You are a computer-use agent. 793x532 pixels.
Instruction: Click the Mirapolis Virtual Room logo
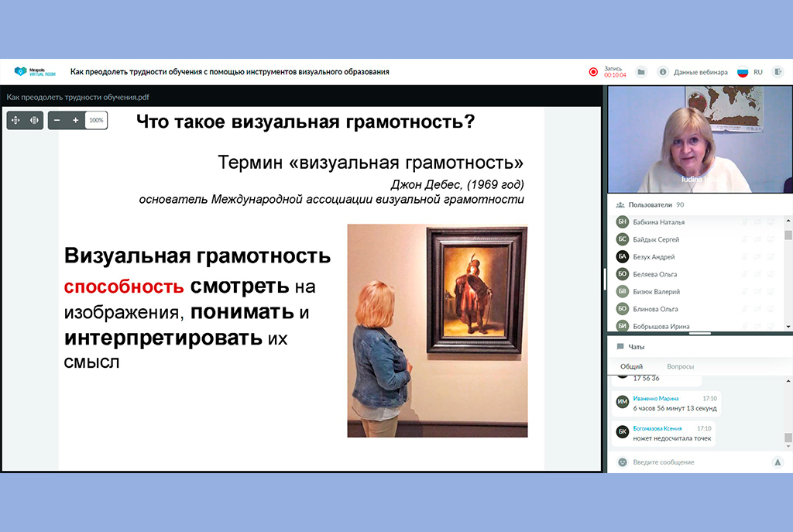click(x=34, y=72)
